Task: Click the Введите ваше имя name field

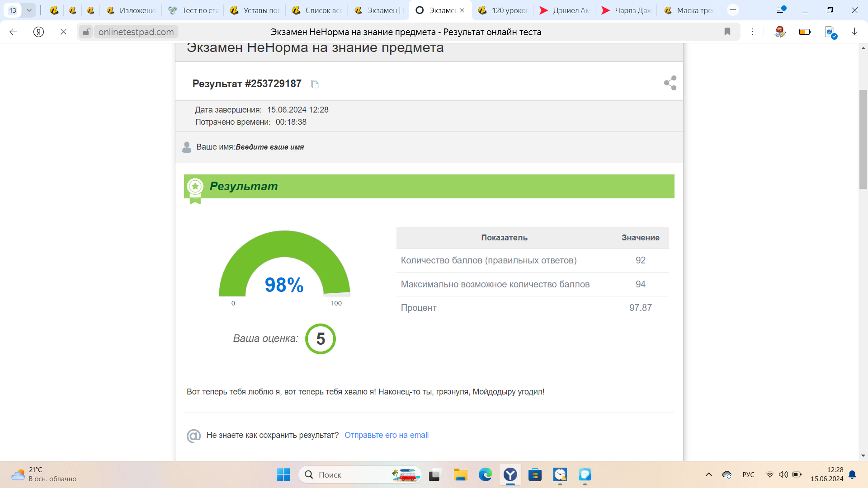Action: (269, 147)
